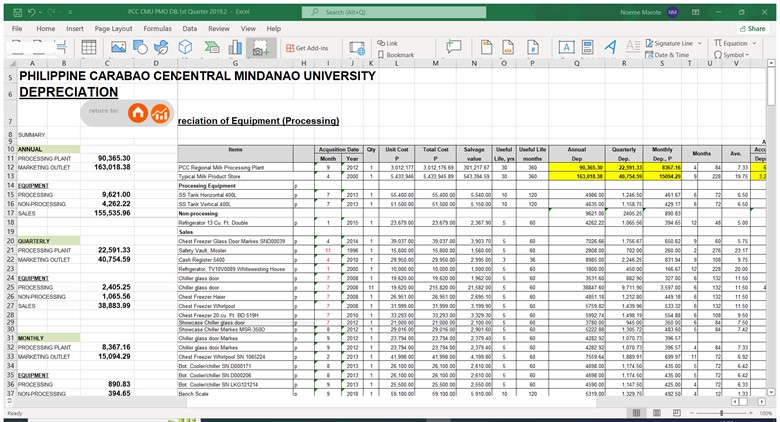Click the Date & Time button
This screenshot has height=422, width=780.
(667, 55)
